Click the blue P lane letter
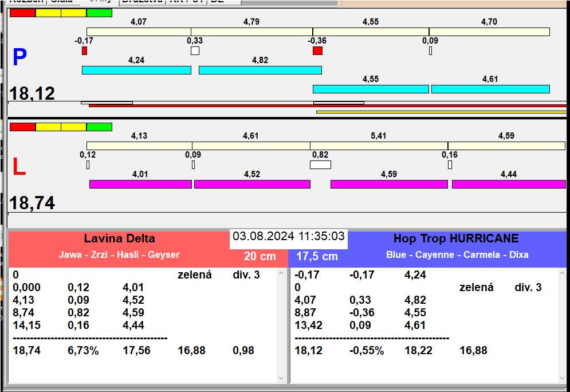 click(x=19, y=58)
